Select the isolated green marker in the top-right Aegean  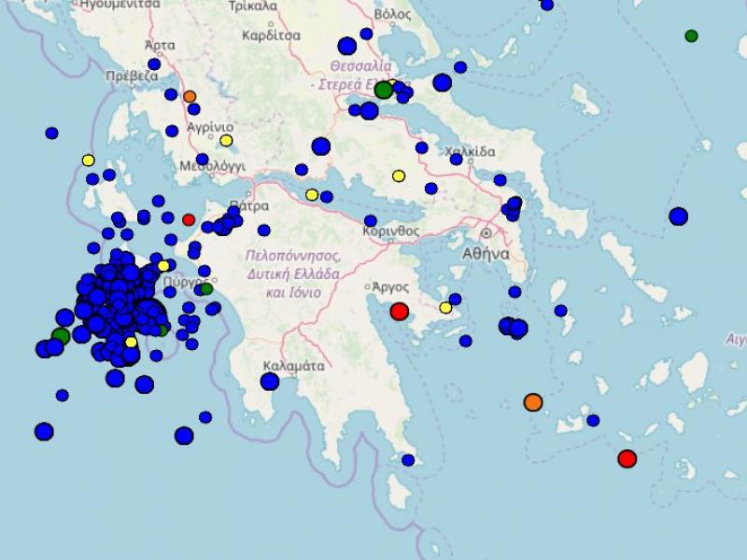point(691,35)
